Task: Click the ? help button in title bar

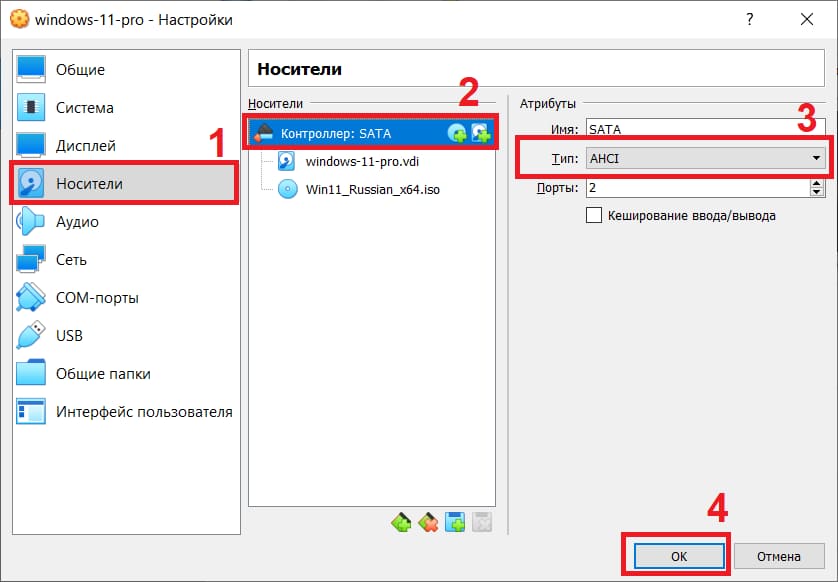Action: pos(750,20)
